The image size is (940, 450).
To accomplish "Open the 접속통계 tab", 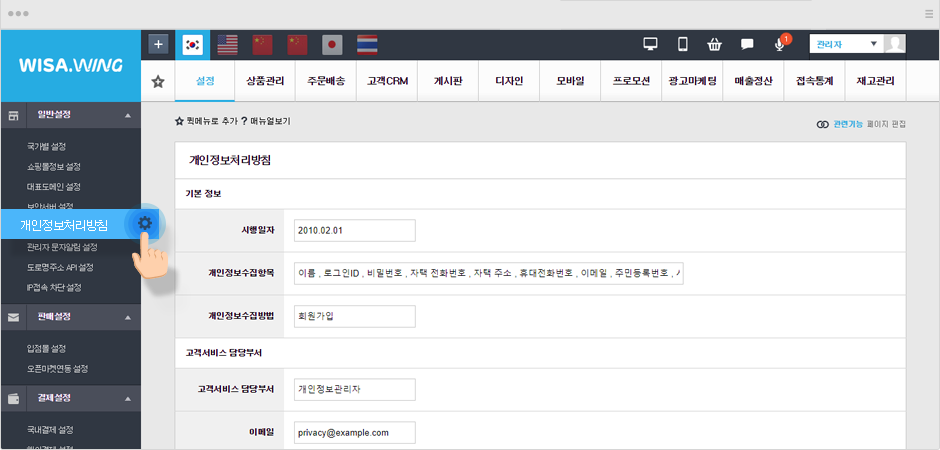I will [815, 81].
